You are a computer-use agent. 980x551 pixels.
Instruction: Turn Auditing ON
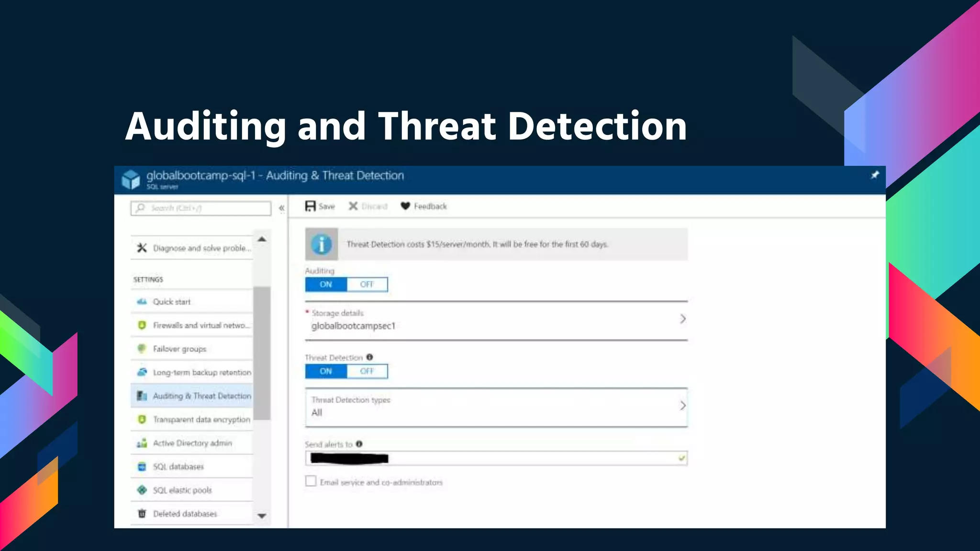[326, 285]
